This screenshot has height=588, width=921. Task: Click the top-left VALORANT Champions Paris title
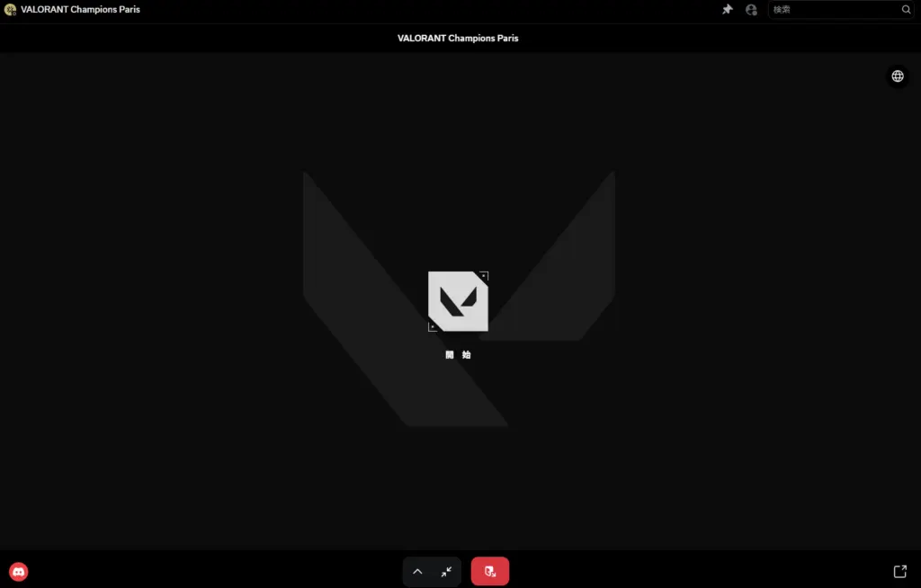[x=80, y=10]
